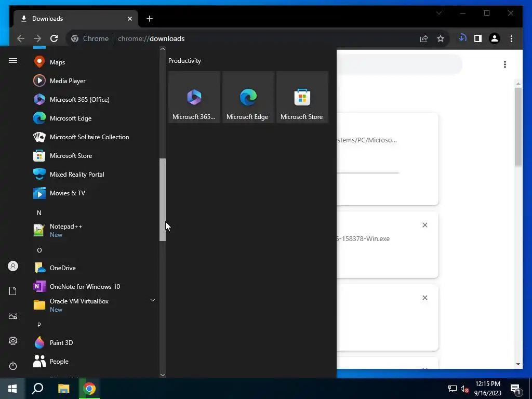Screen dimensions: 532x399
Task: Toggle Chrome side panel icon
Action: [x=478, y=38]
